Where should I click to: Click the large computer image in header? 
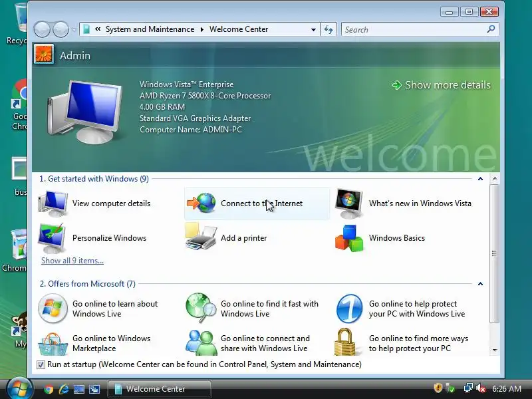pyautogui.click(x=86, y=112)
